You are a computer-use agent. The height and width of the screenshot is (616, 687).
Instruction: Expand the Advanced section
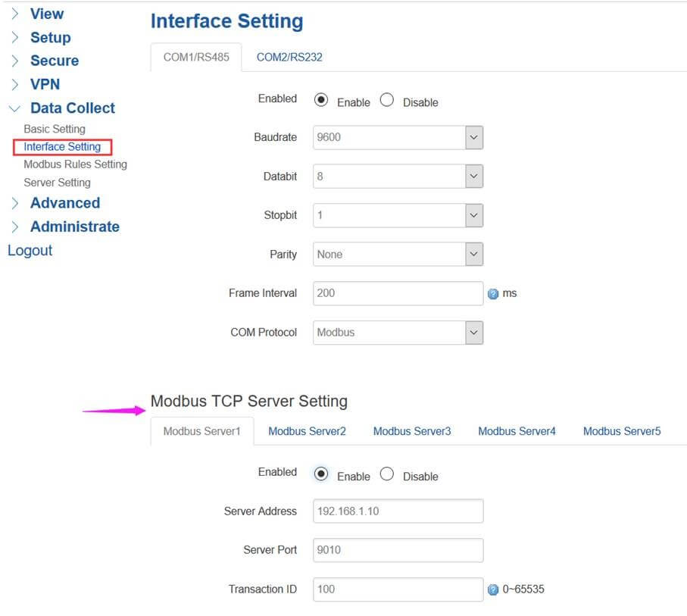click(65, 202)
